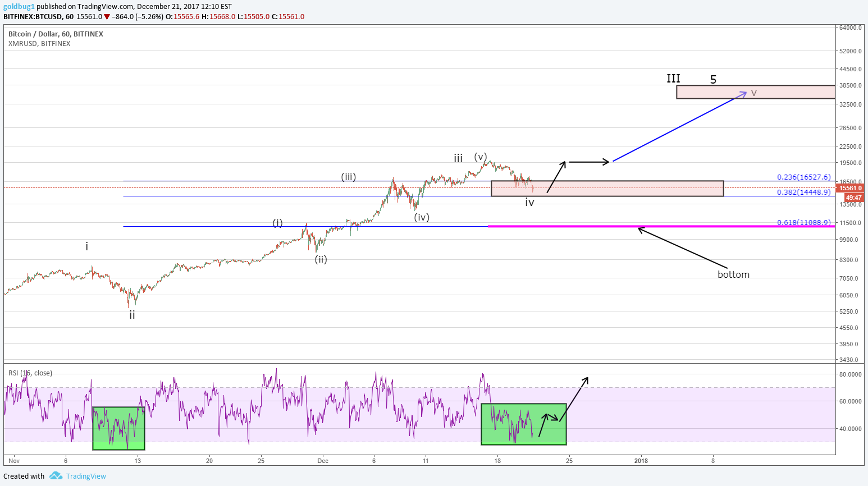Click the 38500.0 price axis label
Viewport: 868px width, 486px height.
click(851, 85)
